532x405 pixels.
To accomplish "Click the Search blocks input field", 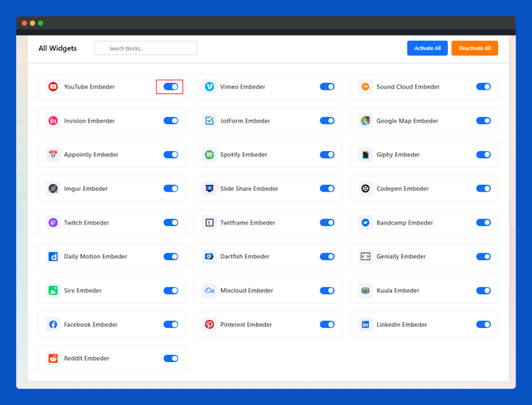I will coord(145,48).
